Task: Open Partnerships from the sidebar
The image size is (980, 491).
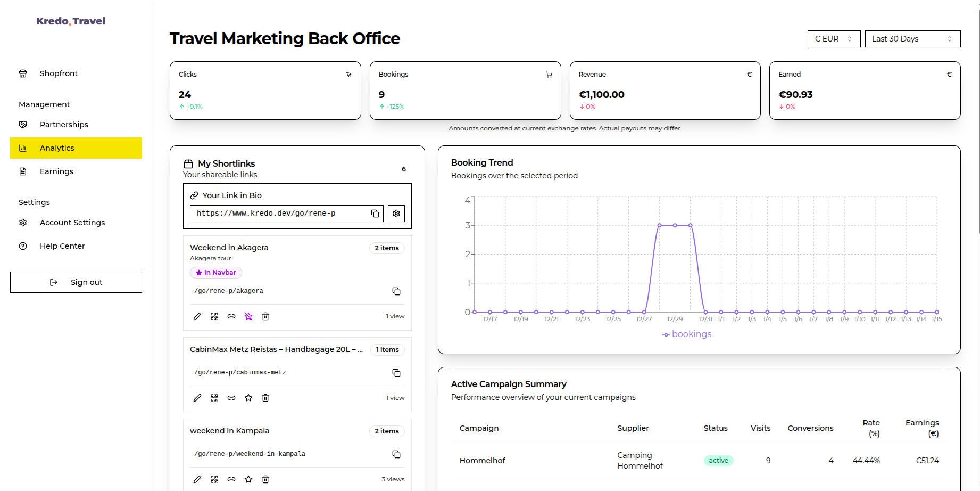Action: (x=64, y=124)
